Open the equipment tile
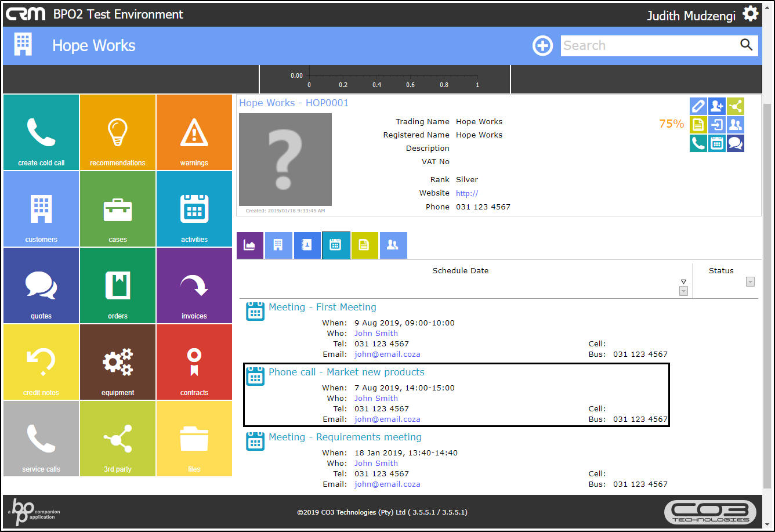The image size is (775, 532). pyautogui.click(x=118, y=362)
